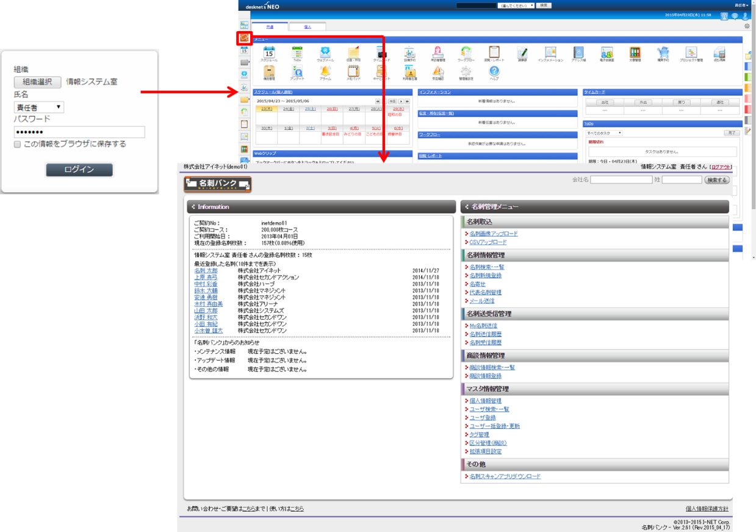Launch ウェブメール from the menu icons
The width and height of the screenshot is (756, 532).
(x=325, y=53)
